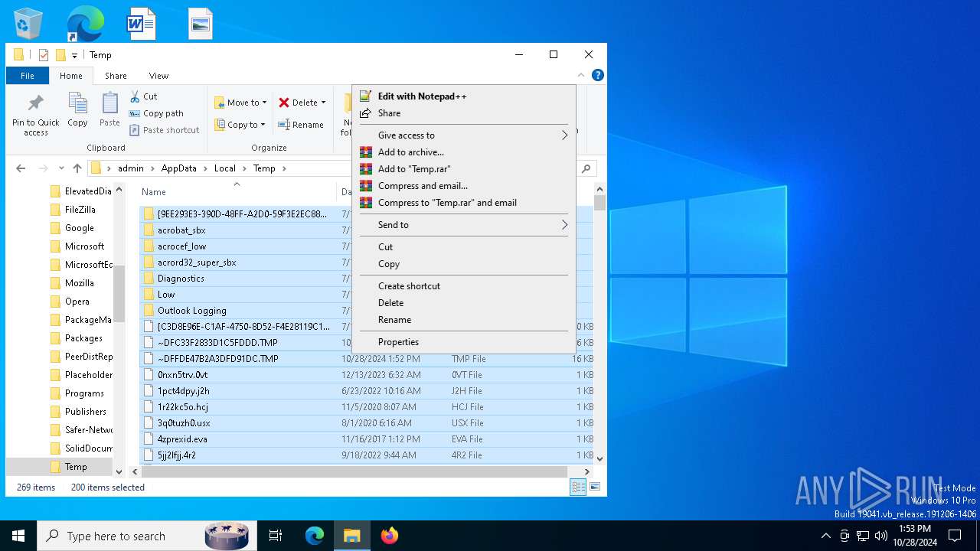Click the Rename ribbon button
The image size is (980, 551).
(x=300, y=125)
